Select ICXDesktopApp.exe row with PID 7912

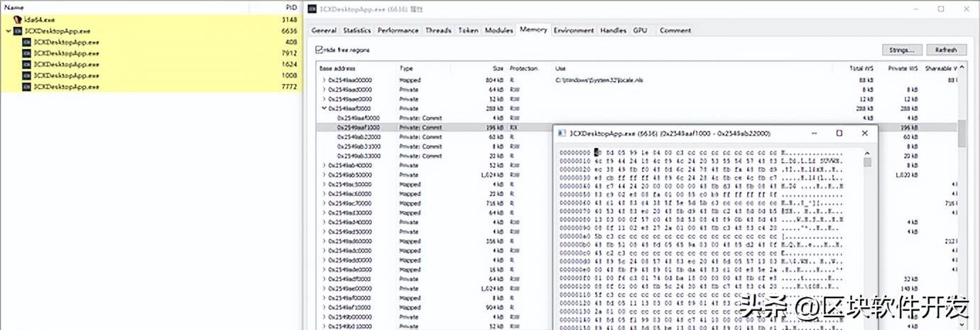coord(151,53)
